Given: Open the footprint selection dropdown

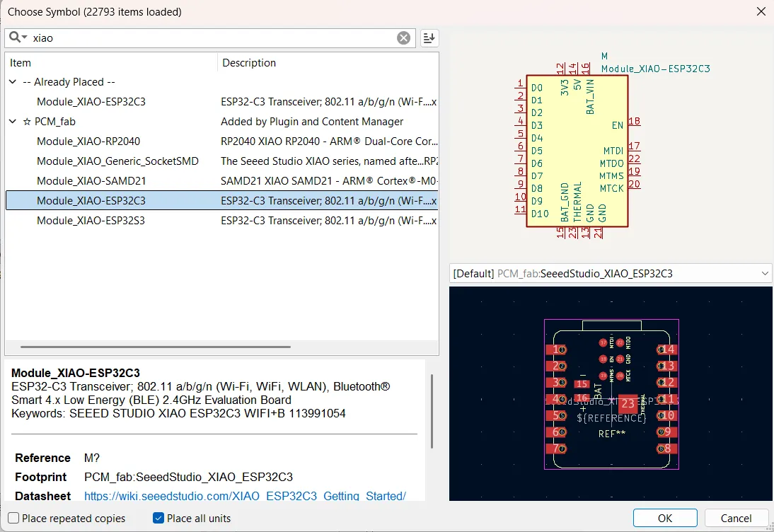Looking at the screenshot, I should pyautogui.click(x=764, y=273).
